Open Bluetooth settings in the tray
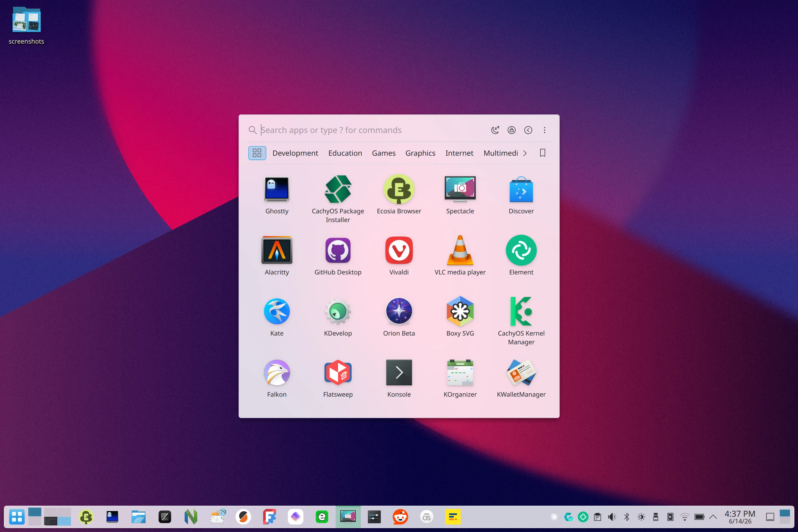Screen dimensions: 798x532 point(626,517)
